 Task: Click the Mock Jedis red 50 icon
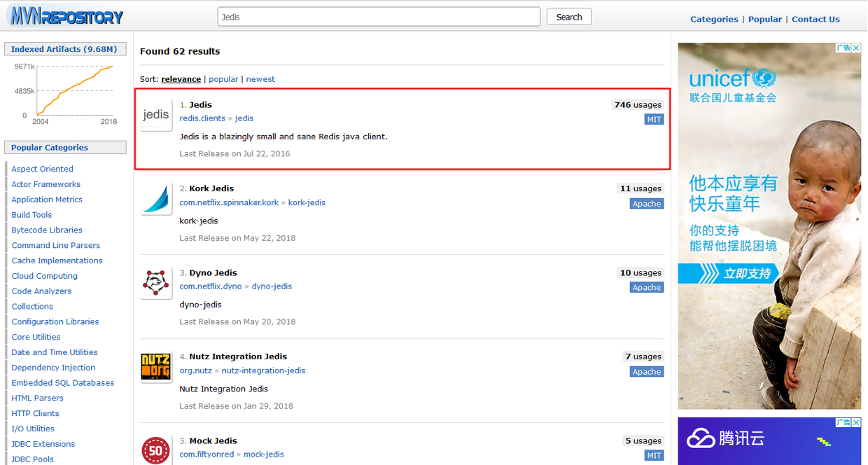click(156, 450)
